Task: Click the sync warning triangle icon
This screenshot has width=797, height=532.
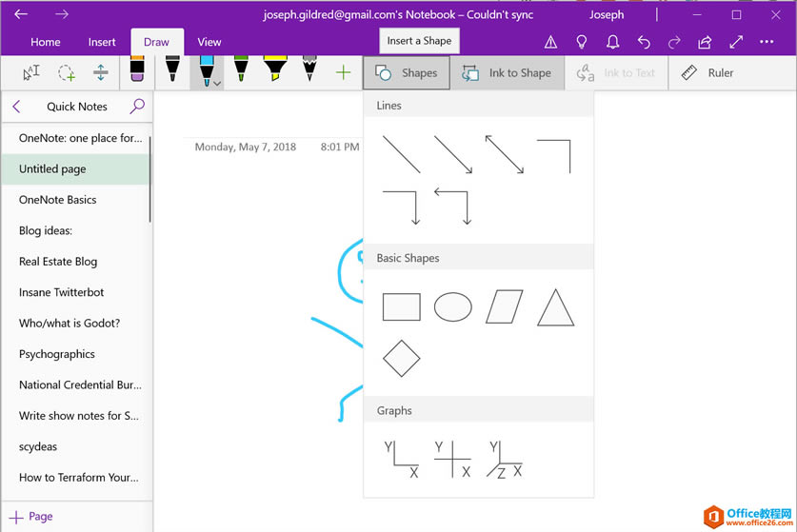Action: coord(550,42)
